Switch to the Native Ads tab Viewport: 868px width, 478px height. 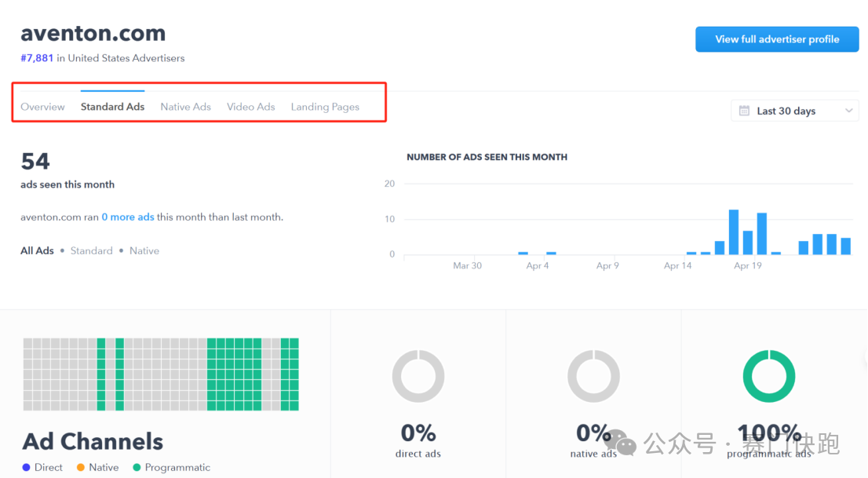(185, 107)
